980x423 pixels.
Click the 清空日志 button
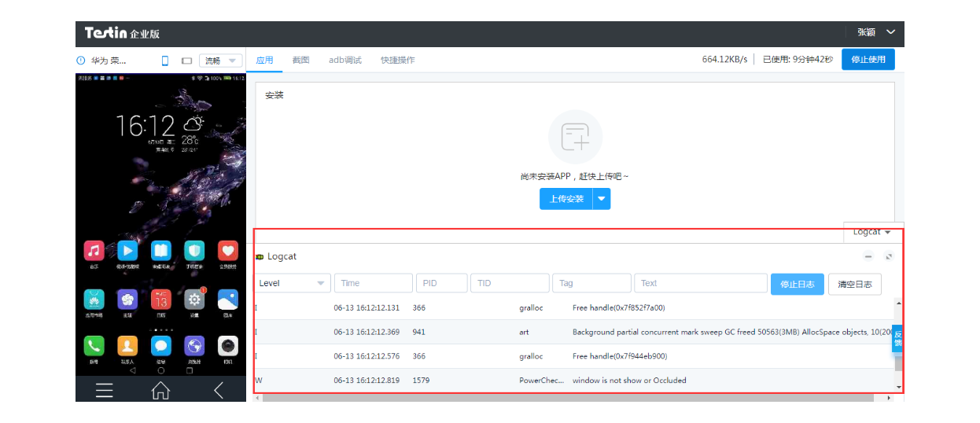coord(855,284)
